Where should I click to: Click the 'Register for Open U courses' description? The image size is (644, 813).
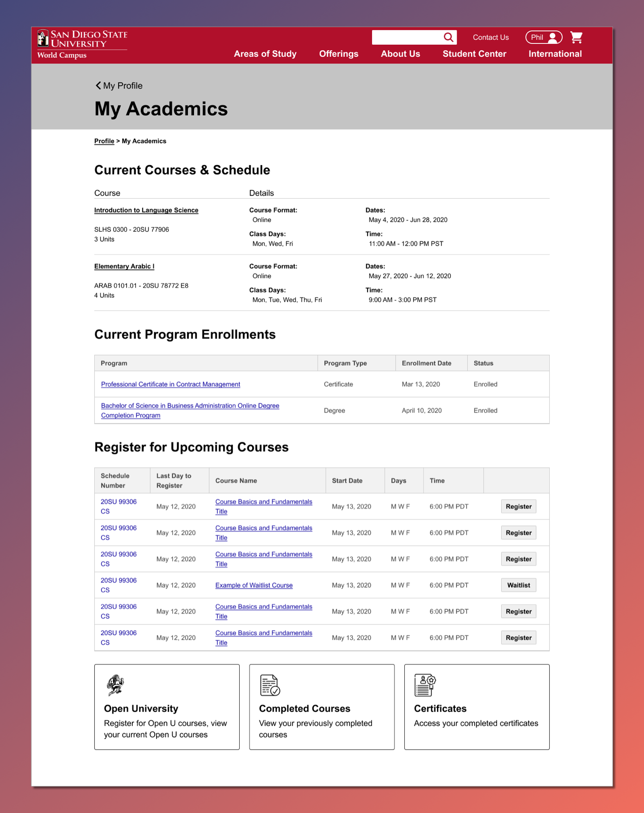pos(165,729)
